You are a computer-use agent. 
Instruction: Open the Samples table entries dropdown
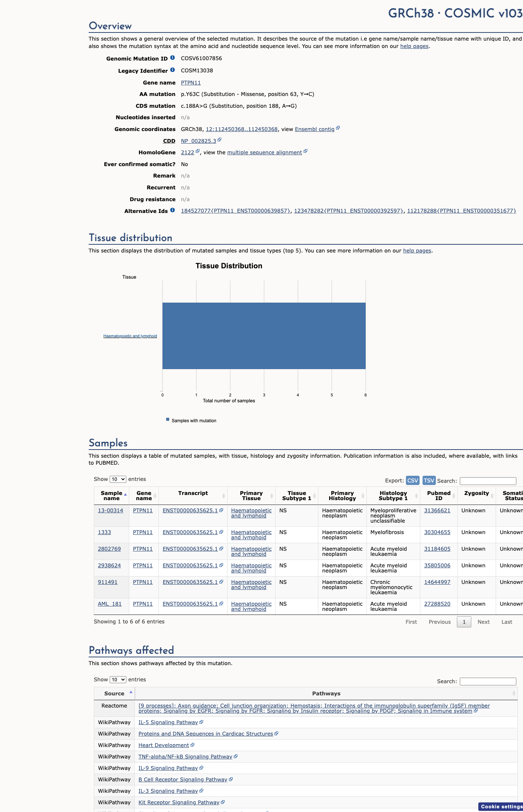(x=118, y=479)
